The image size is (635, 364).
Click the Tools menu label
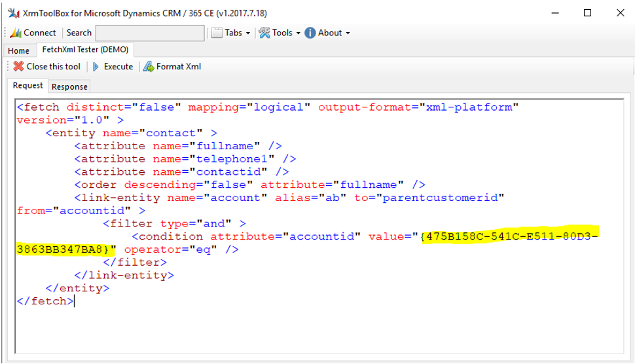(x=282, y=33)
